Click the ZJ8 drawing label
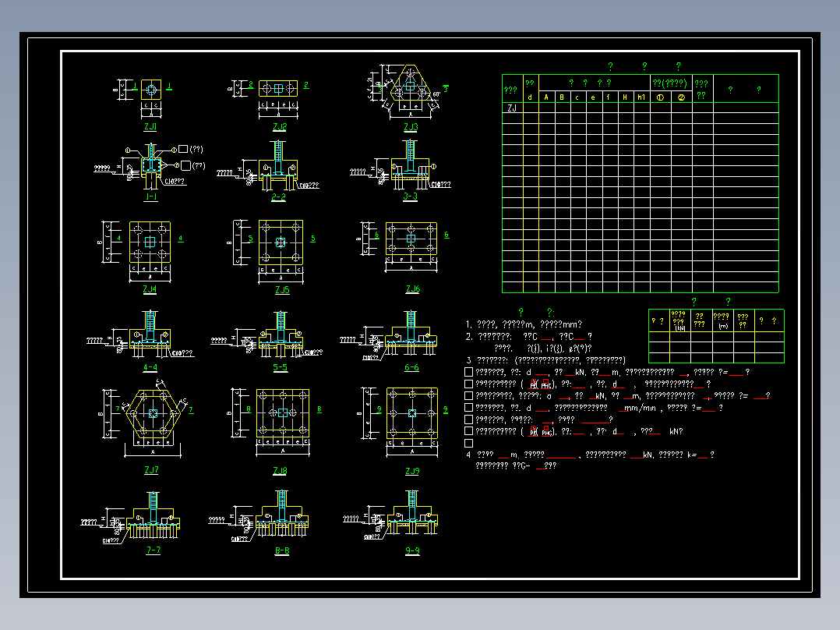840x630 pixels. click(280, 471)
